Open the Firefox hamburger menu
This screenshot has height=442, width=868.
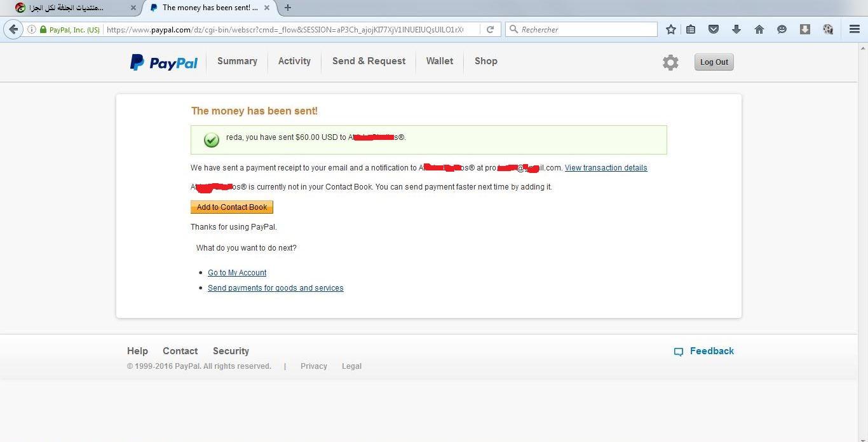[855, 29]
